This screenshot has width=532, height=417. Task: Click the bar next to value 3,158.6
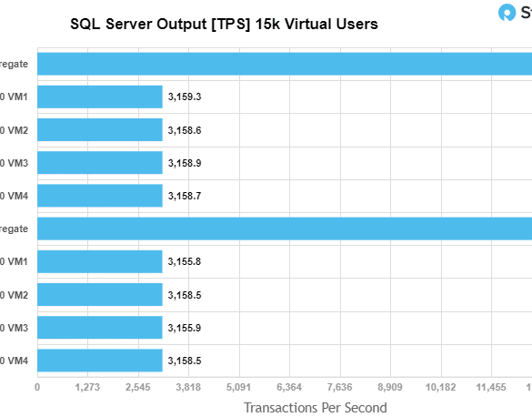100,129
